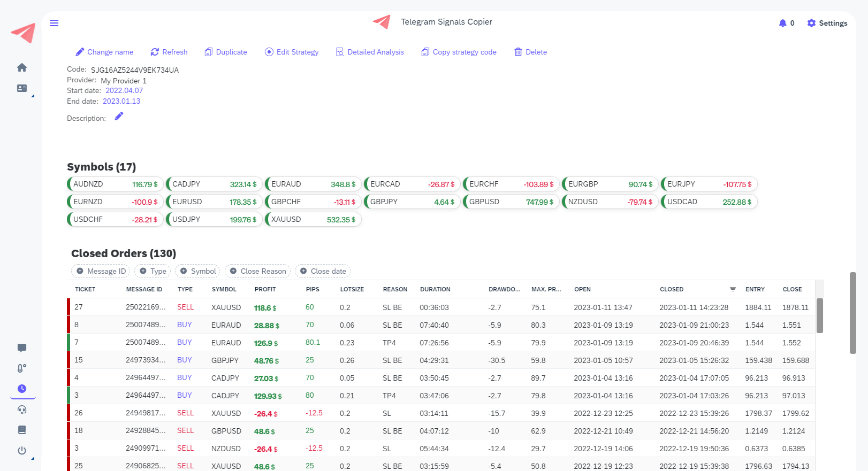Image resolution: width=868 pixels, height=471 pixels.
Task: Sort by the CLOSED column header
Action: click(x=672, y=289)
